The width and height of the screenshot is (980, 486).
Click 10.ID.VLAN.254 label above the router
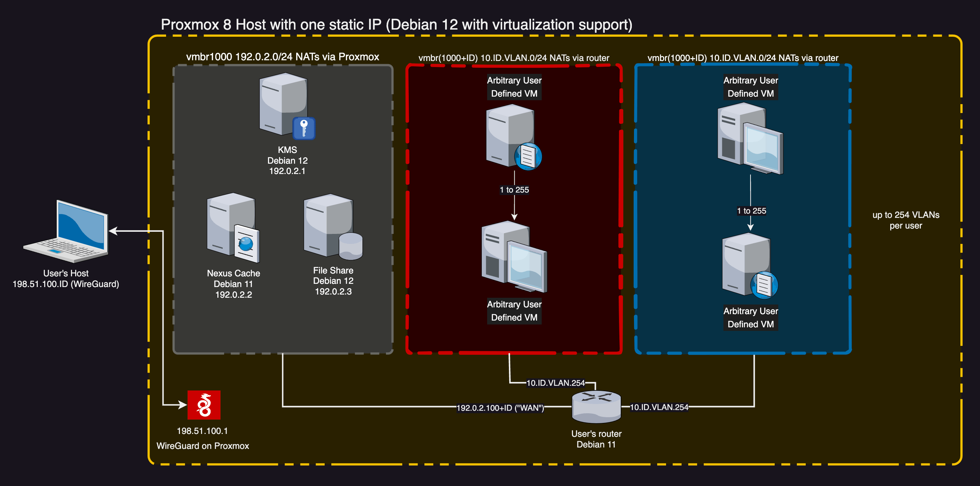(555, 383)
